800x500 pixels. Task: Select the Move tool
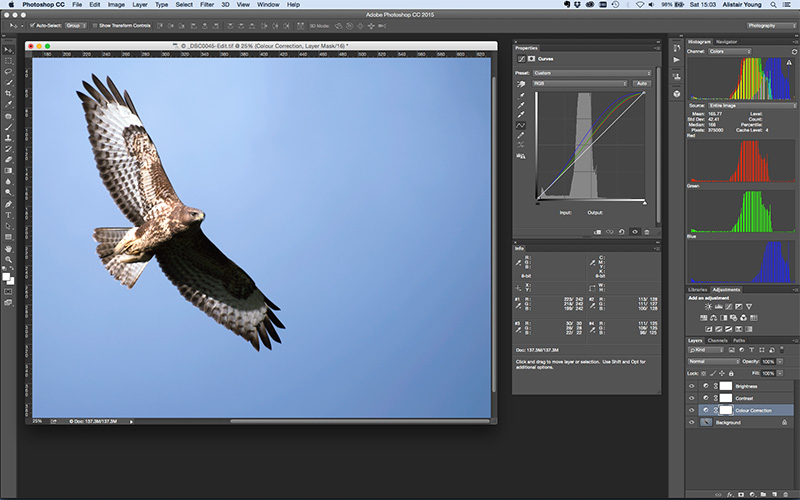pos(8,50)
